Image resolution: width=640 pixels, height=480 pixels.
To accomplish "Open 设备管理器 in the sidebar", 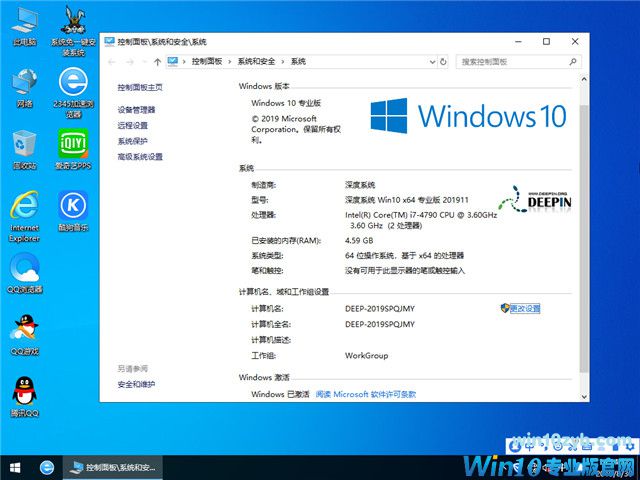I will point(136,110).
